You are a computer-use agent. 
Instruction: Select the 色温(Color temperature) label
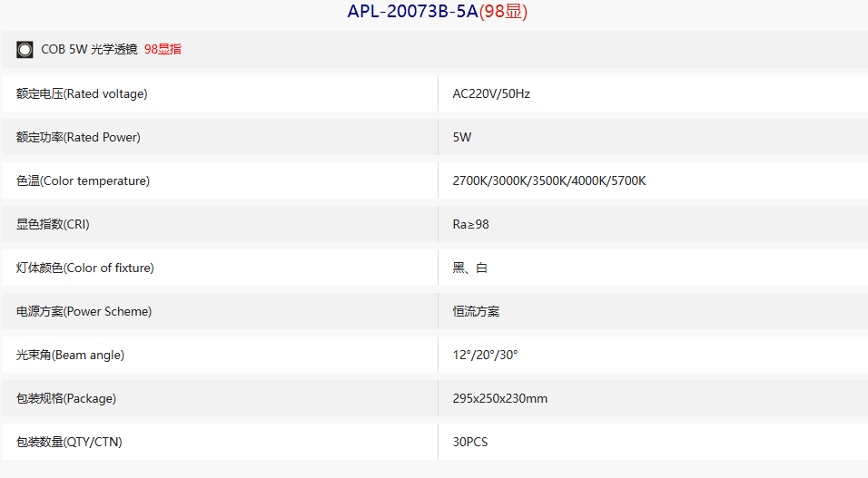point(83,180)
